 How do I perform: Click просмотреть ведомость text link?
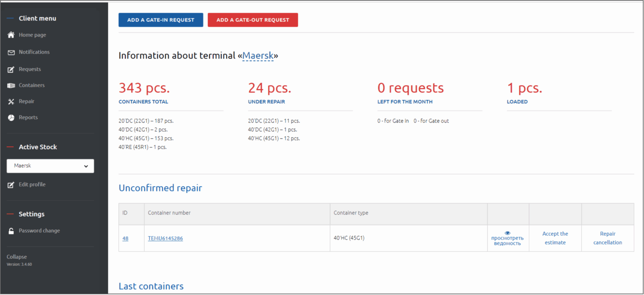pyautogui.click(x=507, y=240)
